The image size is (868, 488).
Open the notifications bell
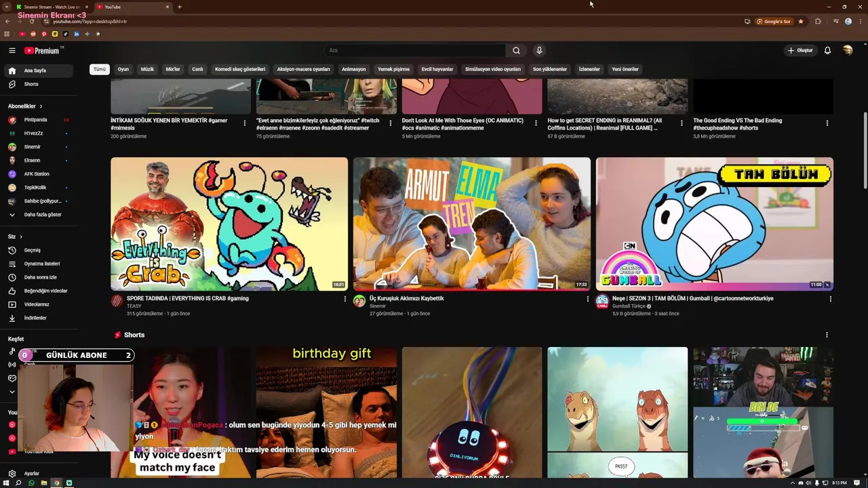(x=827, y=50)
